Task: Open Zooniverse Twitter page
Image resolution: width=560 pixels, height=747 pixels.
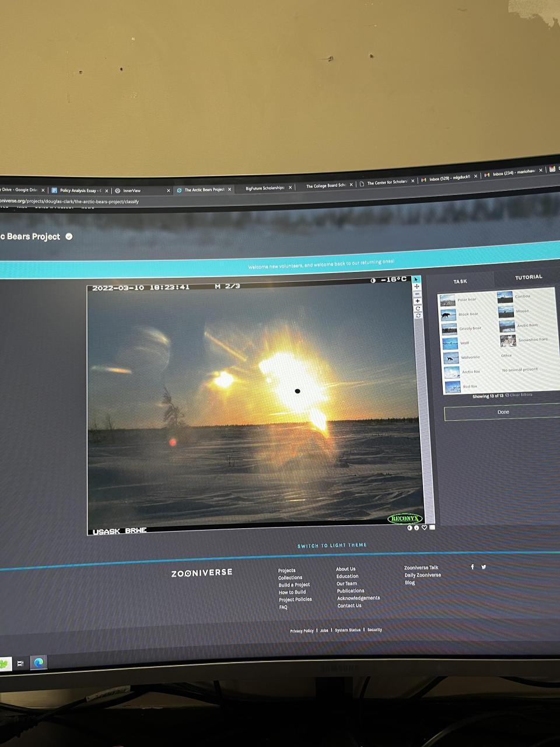Action: tap(484, 567)
